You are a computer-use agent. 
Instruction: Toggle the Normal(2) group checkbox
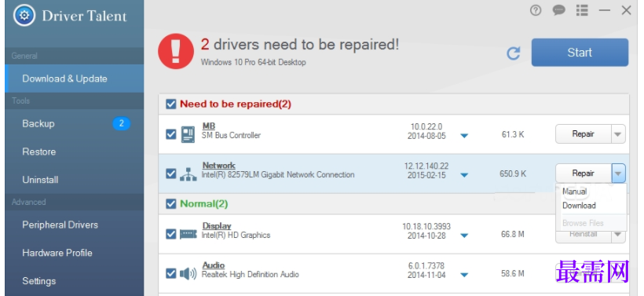(171, 203)
